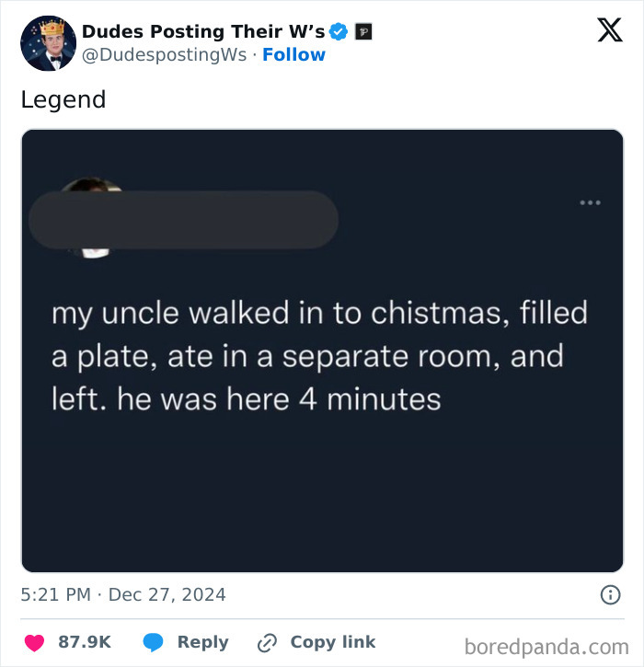Click the chain link icon
The height and width of the screenshot is (667, 644).
click(268, 642)
